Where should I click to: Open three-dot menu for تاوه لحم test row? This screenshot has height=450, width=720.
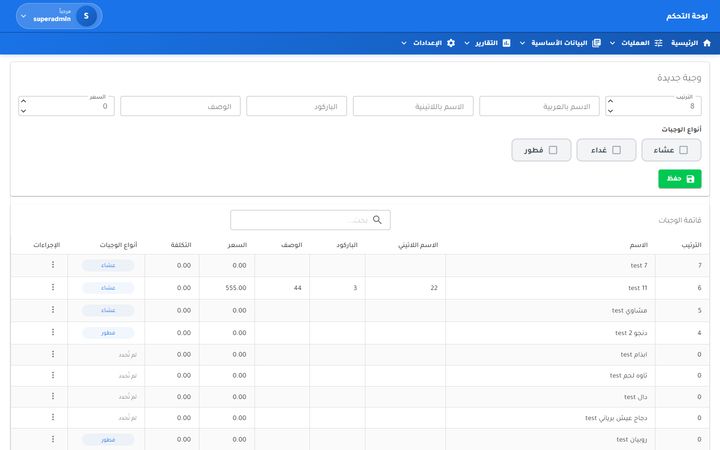[x=53, y=375]
